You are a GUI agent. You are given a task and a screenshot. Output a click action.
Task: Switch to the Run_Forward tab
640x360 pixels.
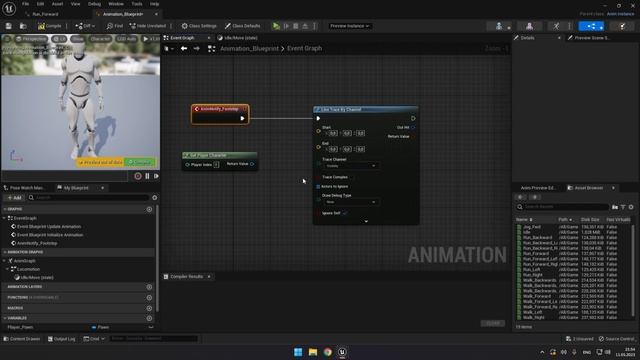(45, 14)
